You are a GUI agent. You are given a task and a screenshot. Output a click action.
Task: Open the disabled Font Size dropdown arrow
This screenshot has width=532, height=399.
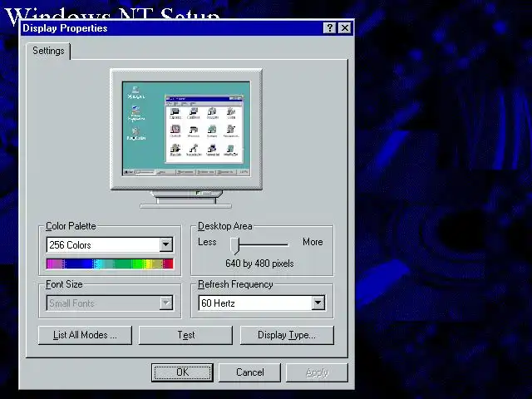pyautogui.click(x=166, y=303)
